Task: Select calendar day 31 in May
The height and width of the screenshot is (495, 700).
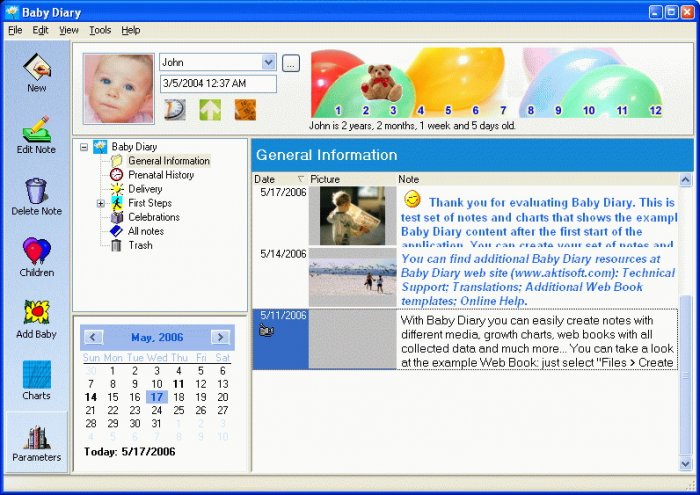Action: click(x=156, y=423)
